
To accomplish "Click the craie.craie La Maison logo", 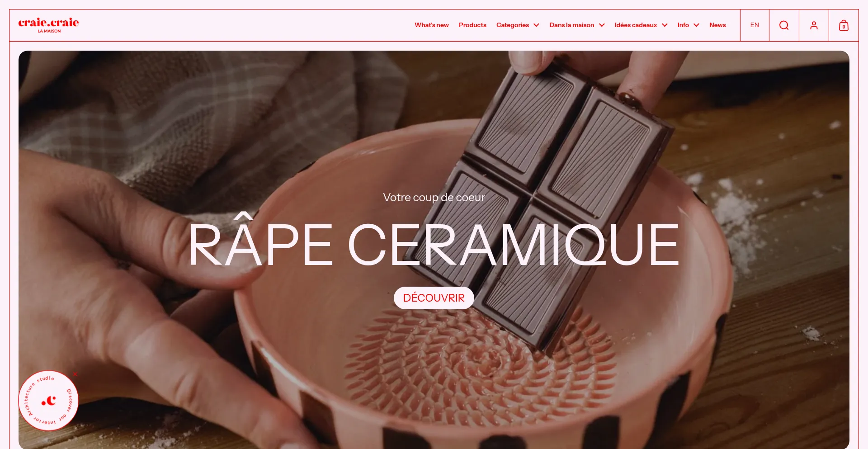I will coord(48,25).
